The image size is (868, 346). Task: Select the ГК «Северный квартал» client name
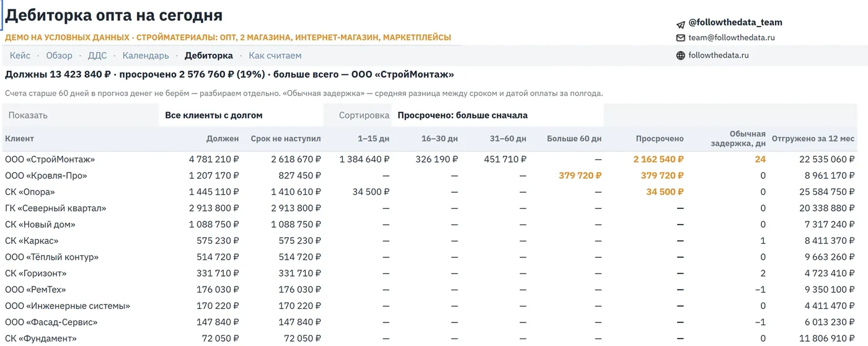pyautogui.click(x=56, y=208)
